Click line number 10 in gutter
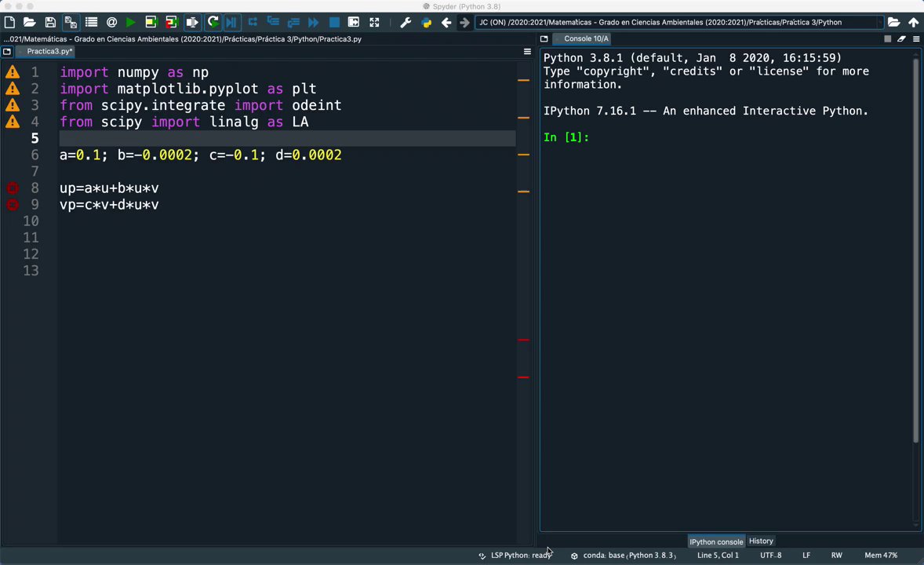The width and height of the screenshot is (924, 565). click(31, 221)
